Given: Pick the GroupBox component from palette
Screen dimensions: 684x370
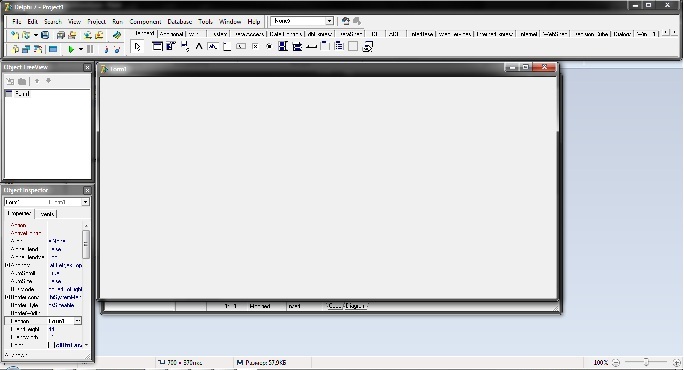Looking at the screenshot, I should (325, 46).
